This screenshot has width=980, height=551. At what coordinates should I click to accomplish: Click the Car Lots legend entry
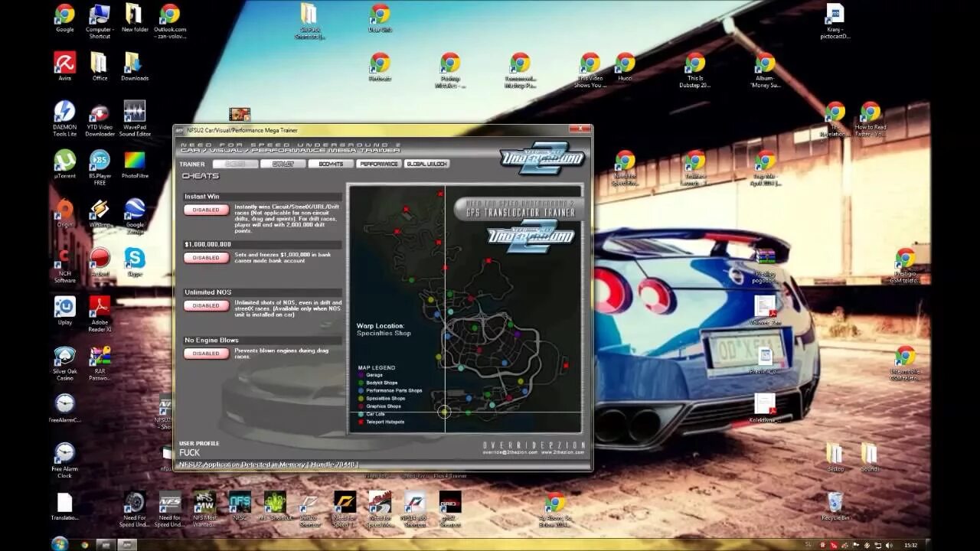tap(371, 414)
